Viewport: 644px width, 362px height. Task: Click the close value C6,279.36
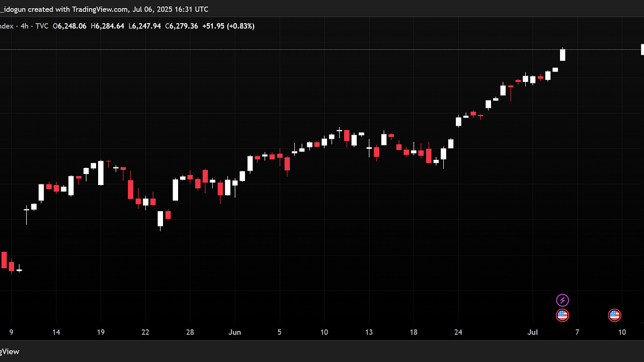pos(181,26)
